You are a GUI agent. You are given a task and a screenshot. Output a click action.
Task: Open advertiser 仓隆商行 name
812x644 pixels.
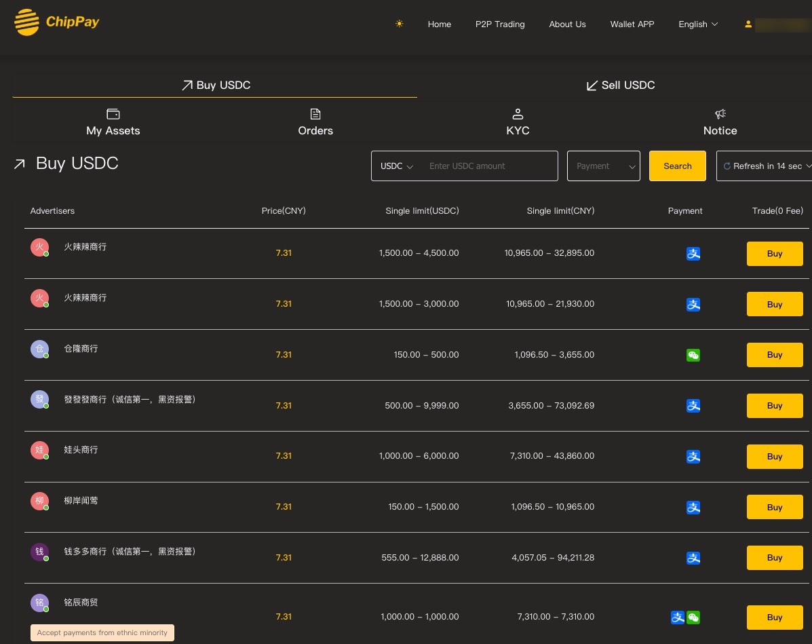(x=81, y=349)
